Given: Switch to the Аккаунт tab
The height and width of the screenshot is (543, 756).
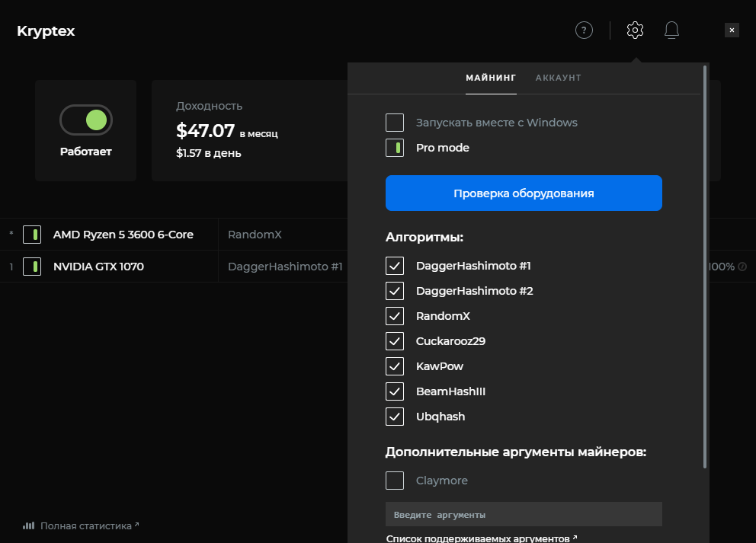Looking at the screenshot, I should tap(558, 78).
